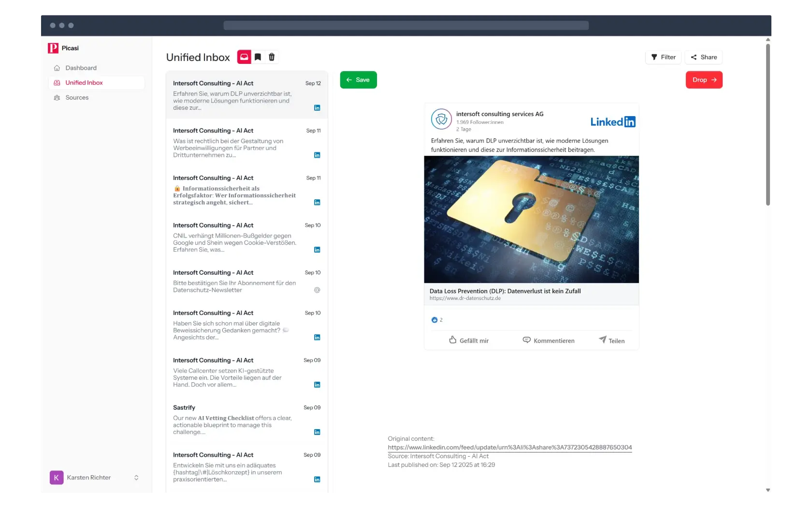
Task: Click the LinkedIn logo in post
Action: [613, 122]
